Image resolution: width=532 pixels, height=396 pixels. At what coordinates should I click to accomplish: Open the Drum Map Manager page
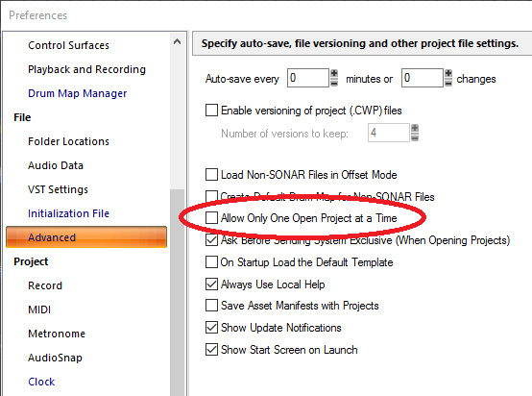pos(78,93)
